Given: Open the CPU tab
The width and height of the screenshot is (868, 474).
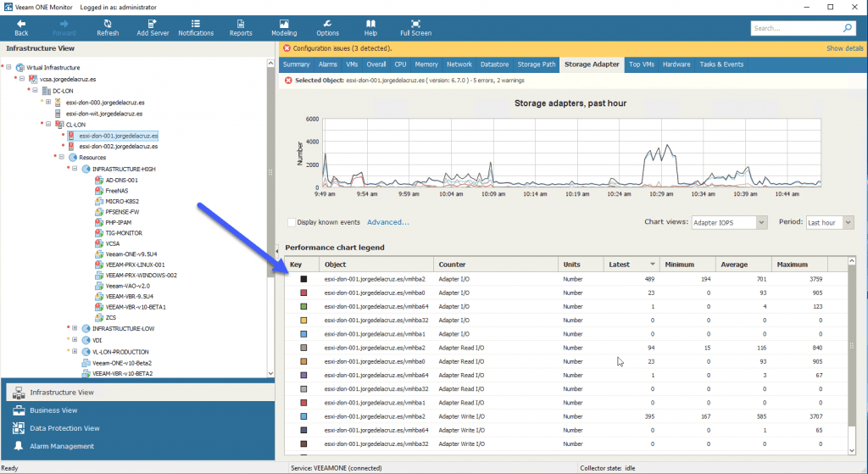Looking at the screenshot, I should [400, 64].
